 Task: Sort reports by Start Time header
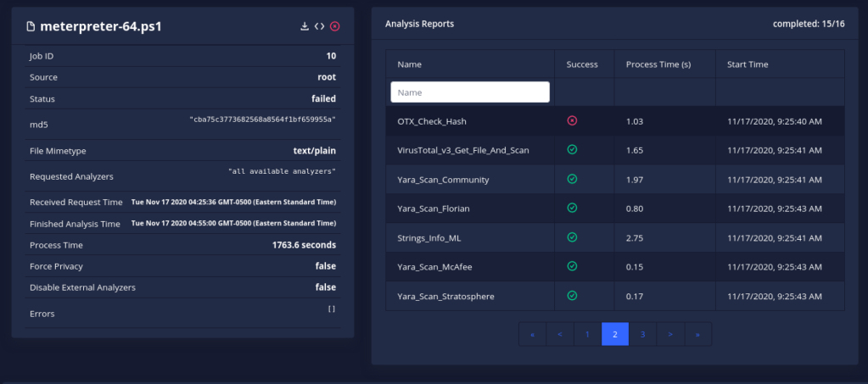(x=748, y=64)
